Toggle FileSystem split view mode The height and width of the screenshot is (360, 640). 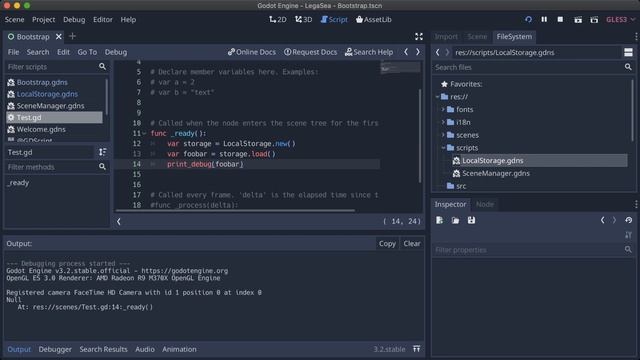(628, 52)
